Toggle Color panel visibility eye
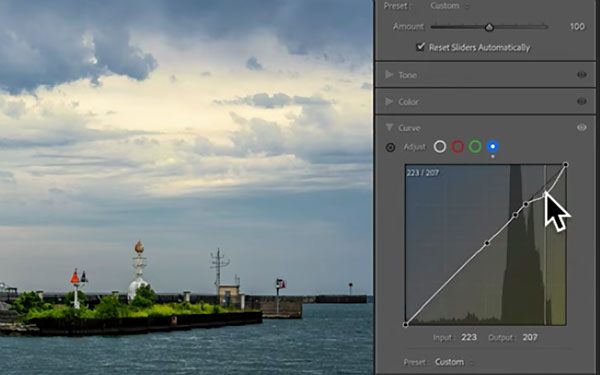 point(582,101)
